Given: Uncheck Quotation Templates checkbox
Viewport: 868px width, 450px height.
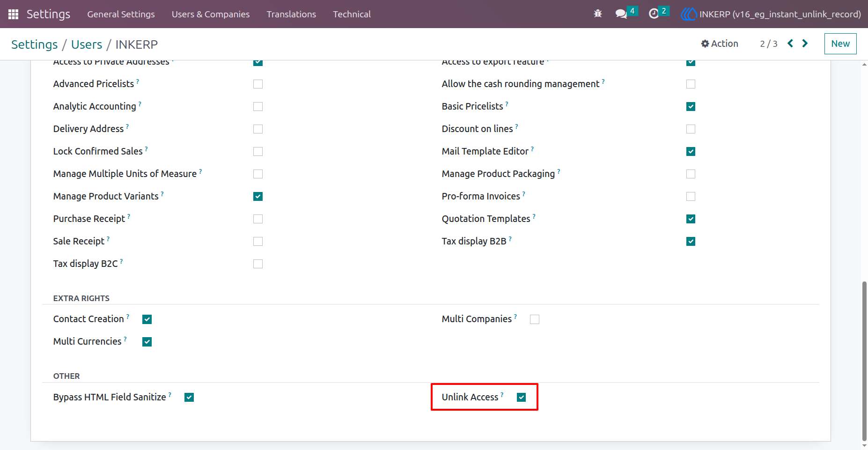Looking at the screenshot, I should pyautogui.click(x=691, y=219).
